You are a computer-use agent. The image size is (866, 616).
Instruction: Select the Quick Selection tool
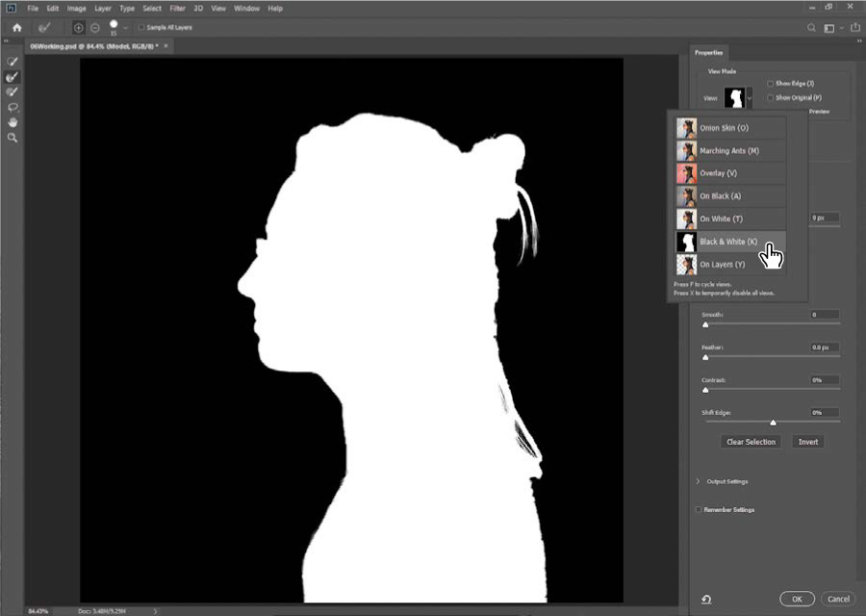point(13,61)
